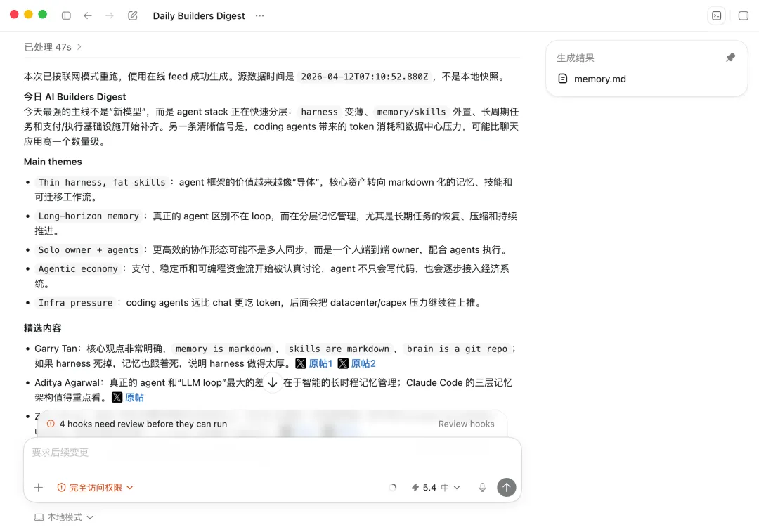Click the lightning bolt model icon

pos(415,488)
